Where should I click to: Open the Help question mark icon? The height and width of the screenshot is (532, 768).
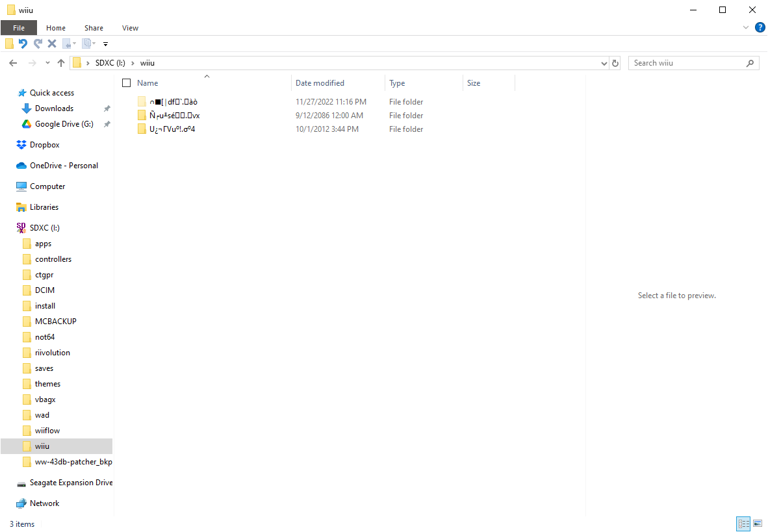tap(760, 27)
